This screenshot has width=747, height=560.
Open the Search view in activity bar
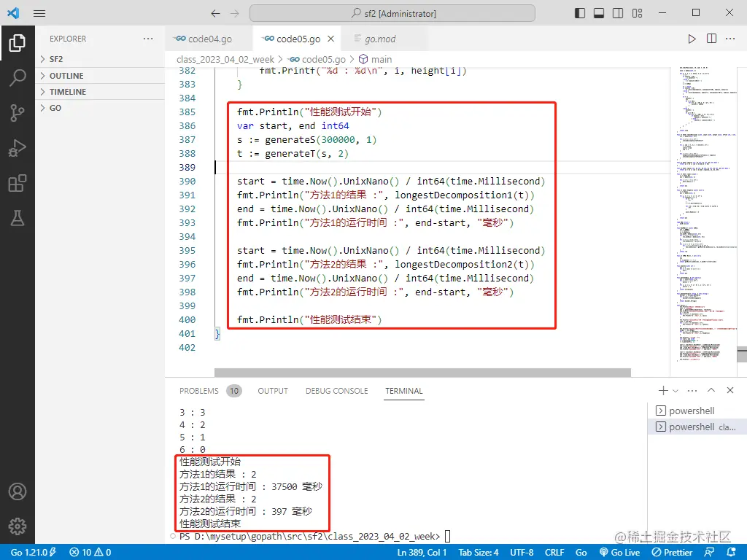point(18,77)
